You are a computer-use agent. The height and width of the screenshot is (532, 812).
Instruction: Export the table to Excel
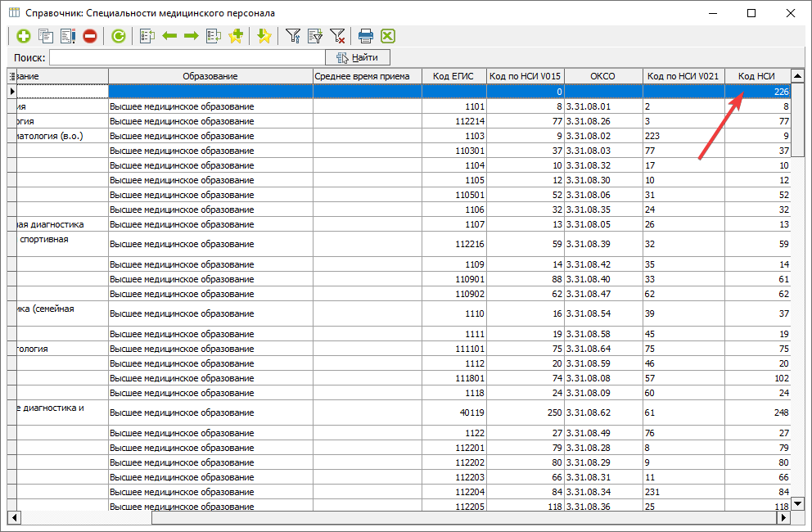388,36
